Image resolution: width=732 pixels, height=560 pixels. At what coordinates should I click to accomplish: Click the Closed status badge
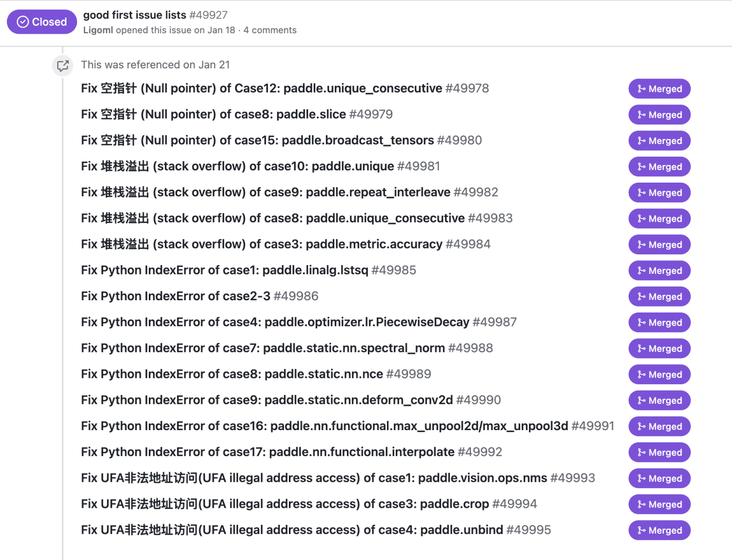pos(41,21)
